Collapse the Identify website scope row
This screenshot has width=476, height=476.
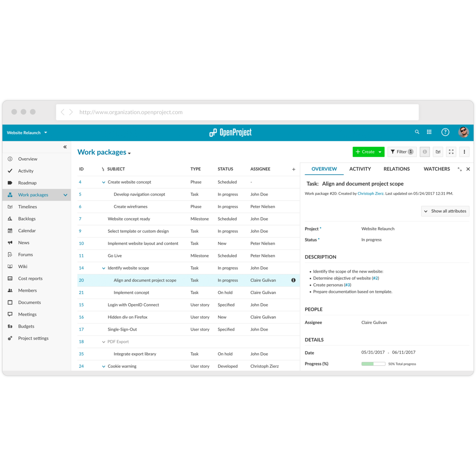[x=103, y=268]
